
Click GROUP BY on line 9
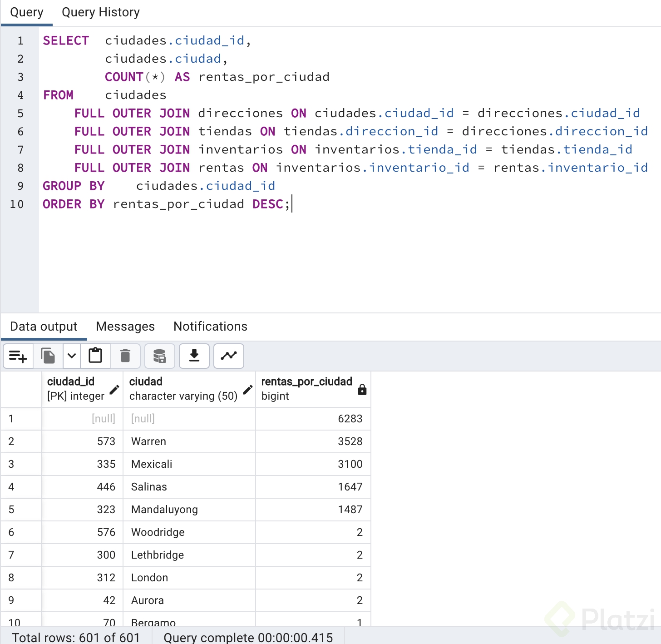[74, 186]
